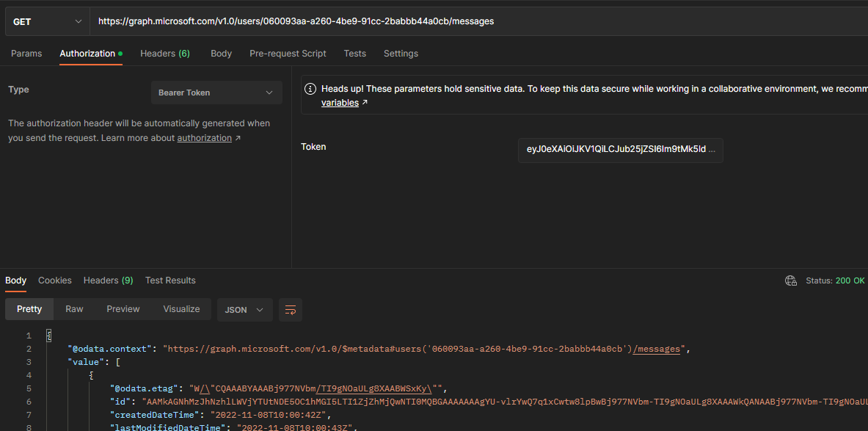868x431 pixels.
Task: Open the JSON format dropdown
Action: (244, 310)
